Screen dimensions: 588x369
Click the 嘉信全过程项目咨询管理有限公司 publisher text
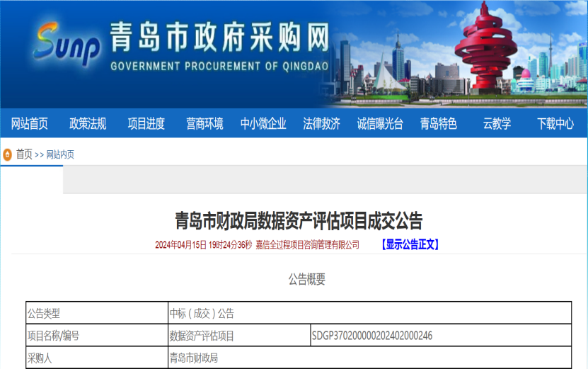(x=308, y=245)
